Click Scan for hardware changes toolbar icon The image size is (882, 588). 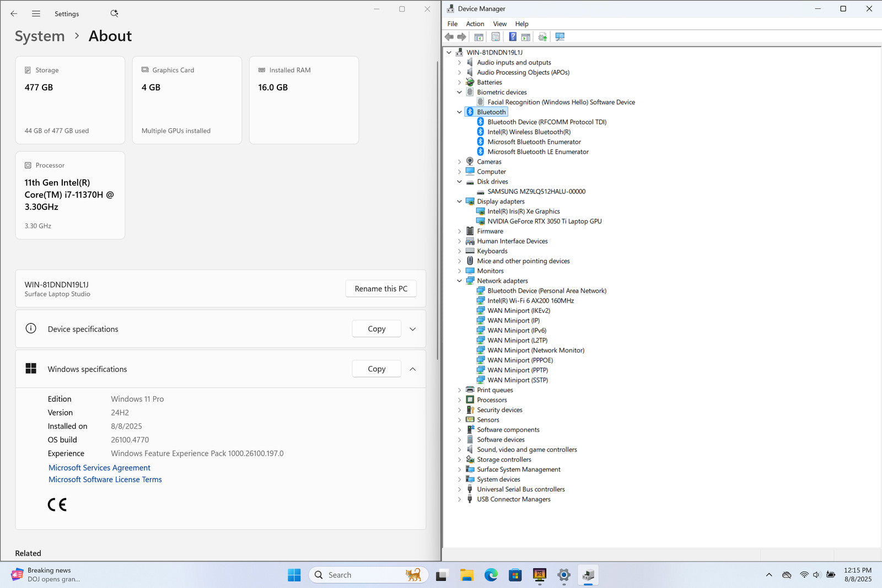[x=560, y=37]
